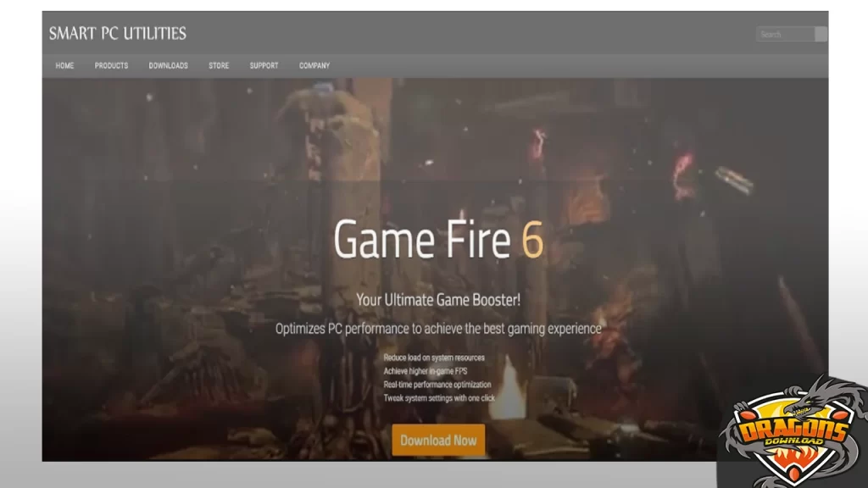The height and width of the screenshot is (488, 868).
Task: Open the SUPPORT section
Action: (263, 65)
